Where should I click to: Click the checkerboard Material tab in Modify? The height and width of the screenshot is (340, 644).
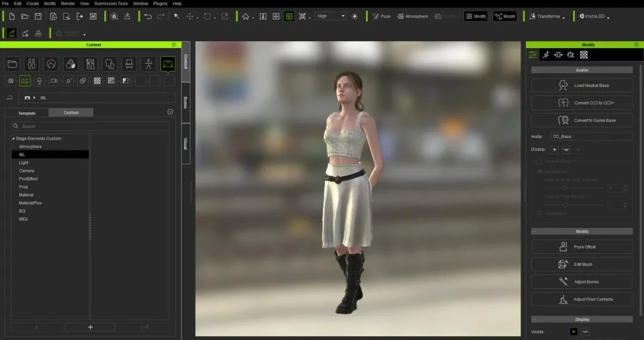[584, 55]
